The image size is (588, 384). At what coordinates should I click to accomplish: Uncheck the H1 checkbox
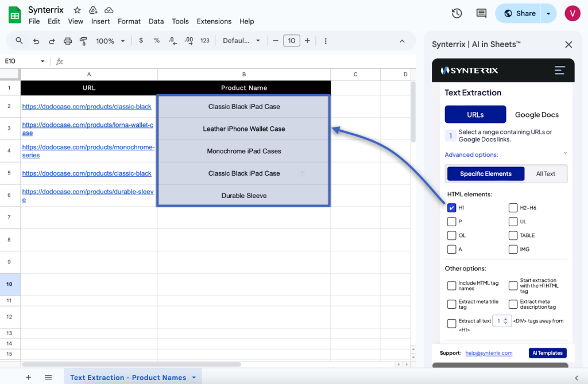point(451,208)
